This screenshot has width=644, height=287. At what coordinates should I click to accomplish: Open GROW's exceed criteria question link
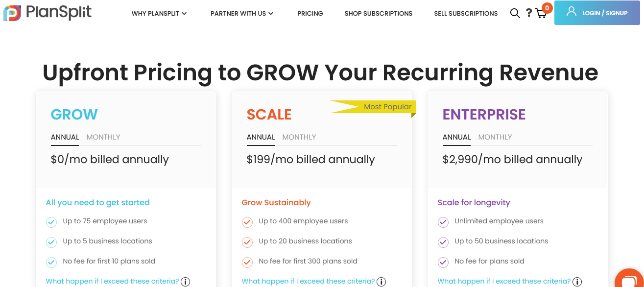coord(112,281)
